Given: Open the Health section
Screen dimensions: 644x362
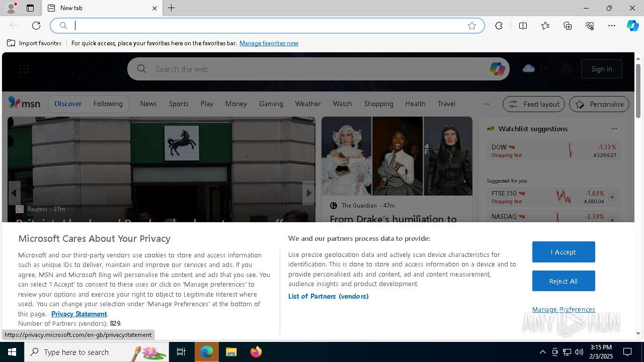Looking at the screenshot, I should 415,104.
